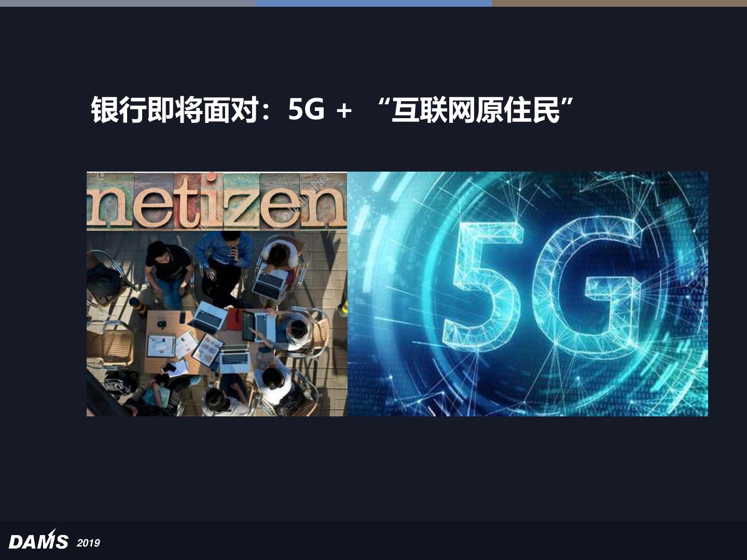The width and height of the screenshot is (747, 560).
Task: Select the glowing 5G network graphic
Action: (x=528, y=294)
